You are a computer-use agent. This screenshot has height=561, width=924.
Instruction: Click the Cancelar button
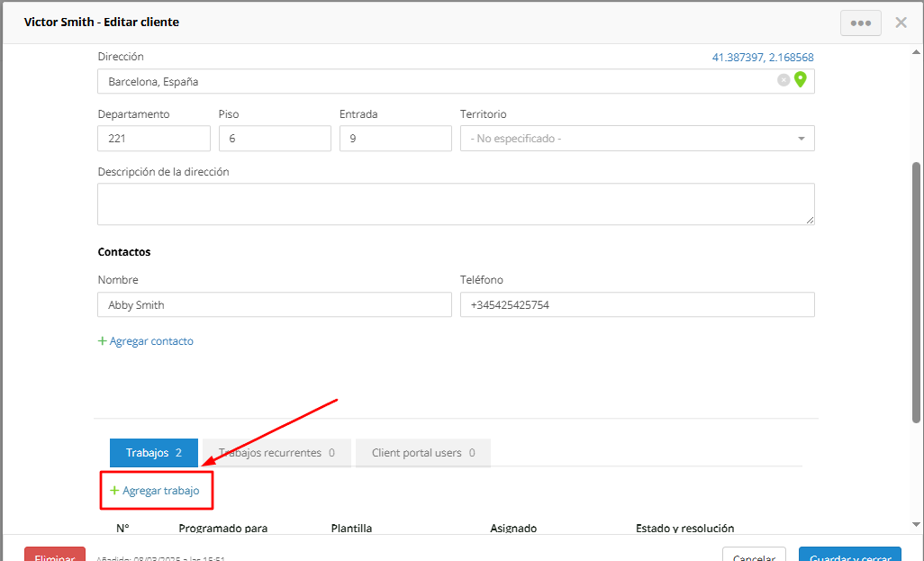[754, 555]
